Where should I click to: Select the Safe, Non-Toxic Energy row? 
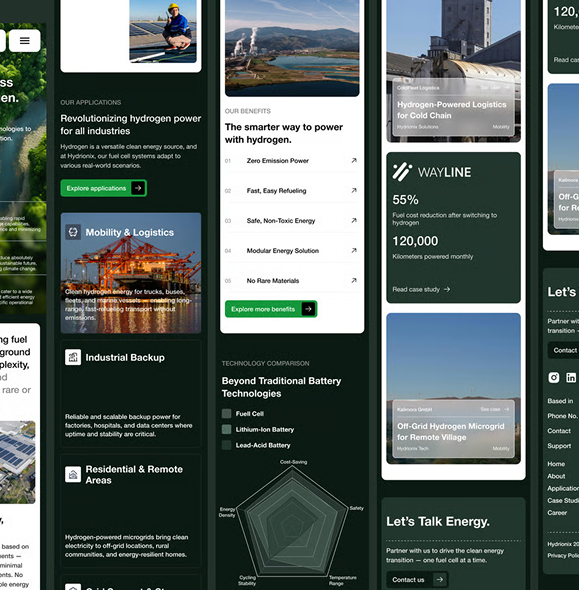click(292, 220)
